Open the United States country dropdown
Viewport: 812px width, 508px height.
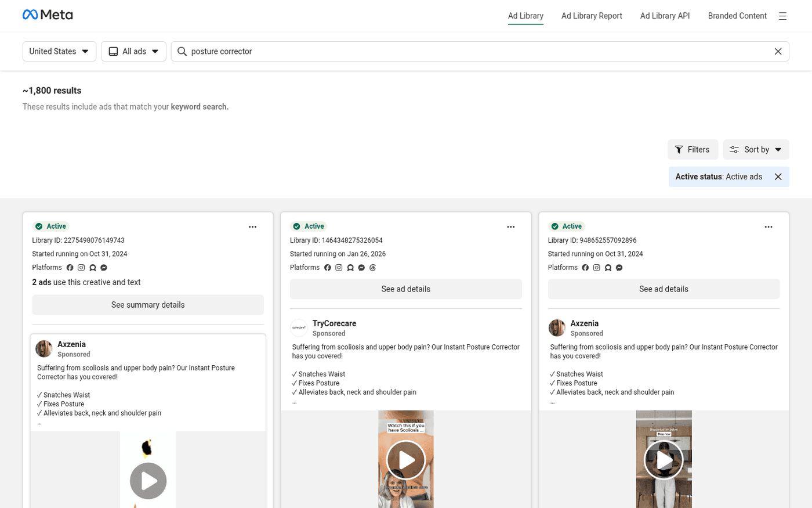59,51
